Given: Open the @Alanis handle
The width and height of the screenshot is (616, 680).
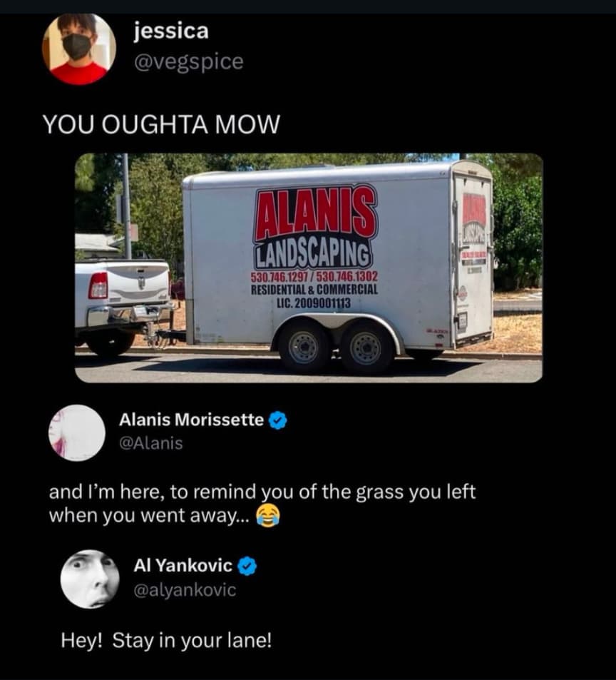Looking at the screenshot, I should coord(150,443).
